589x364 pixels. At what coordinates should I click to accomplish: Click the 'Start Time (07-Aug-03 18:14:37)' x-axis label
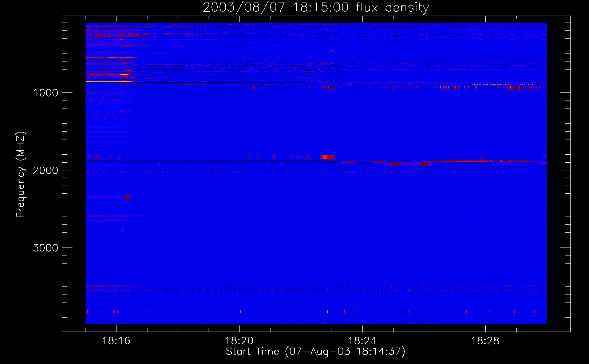pyautogui.click(x=316, y=352)
